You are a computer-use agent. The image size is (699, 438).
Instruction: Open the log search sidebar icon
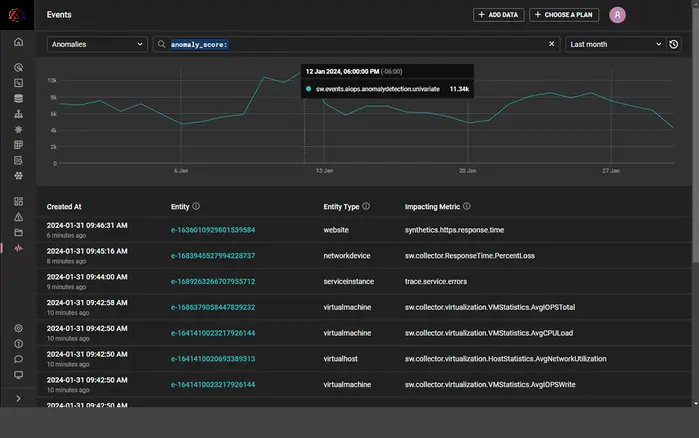tap(18, 160)
